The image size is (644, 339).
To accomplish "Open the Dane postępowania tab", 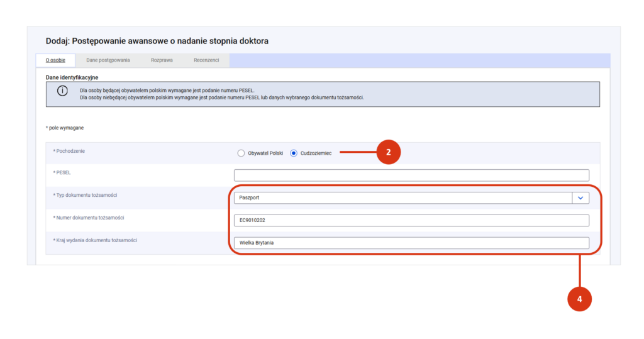I will [108, 60].
